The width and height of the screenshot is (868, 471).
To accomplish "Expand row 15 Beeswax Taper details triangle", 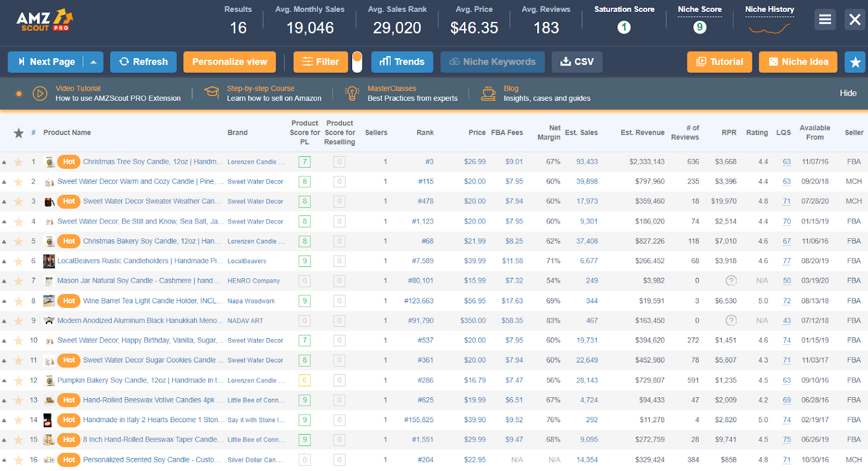I will tap(4, 440).
